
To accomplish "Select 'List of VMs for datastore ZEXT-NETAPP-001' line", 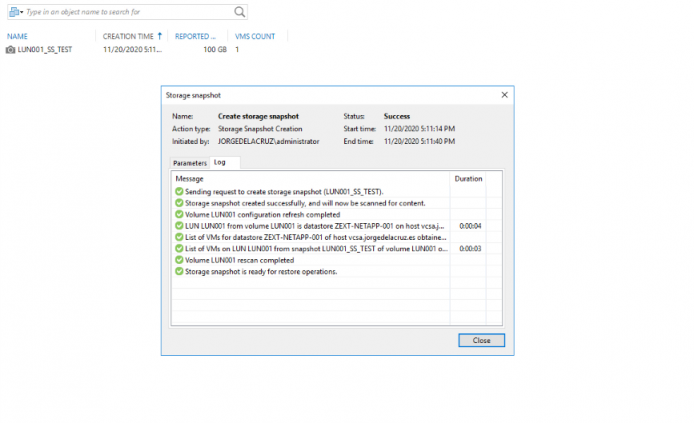I will (316, 237).
